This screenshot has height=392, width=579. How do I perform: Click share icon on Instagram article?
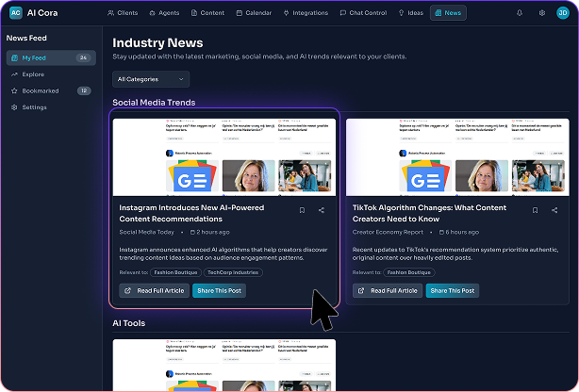point(322,210)
